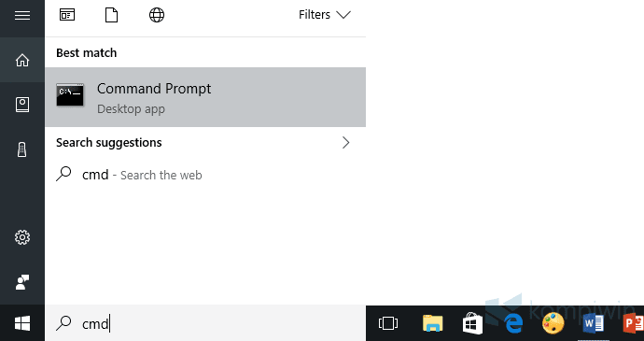Open the Command Prompt best match result
Viewport: 644px width, 341px height.
tap(205, 97)
